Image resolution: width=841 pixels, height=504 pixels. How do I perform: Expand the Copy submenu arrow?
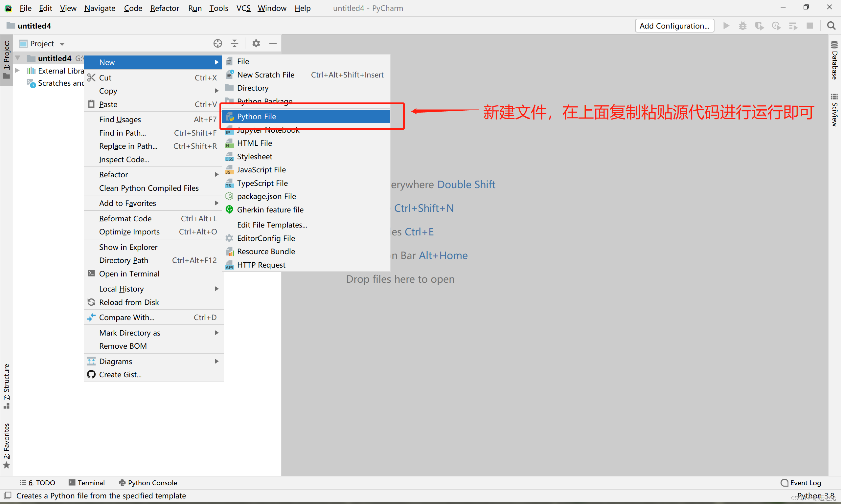pyautogui.click(x=215, y=91)
